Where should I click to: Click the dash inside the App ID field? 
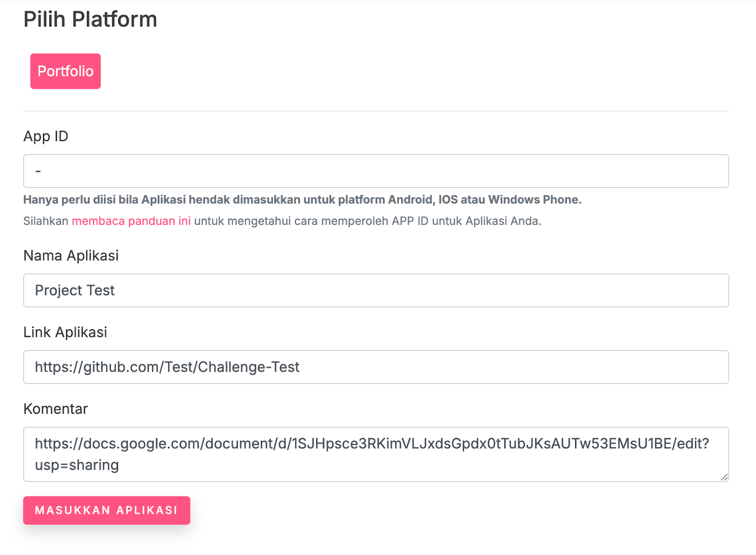38,171
